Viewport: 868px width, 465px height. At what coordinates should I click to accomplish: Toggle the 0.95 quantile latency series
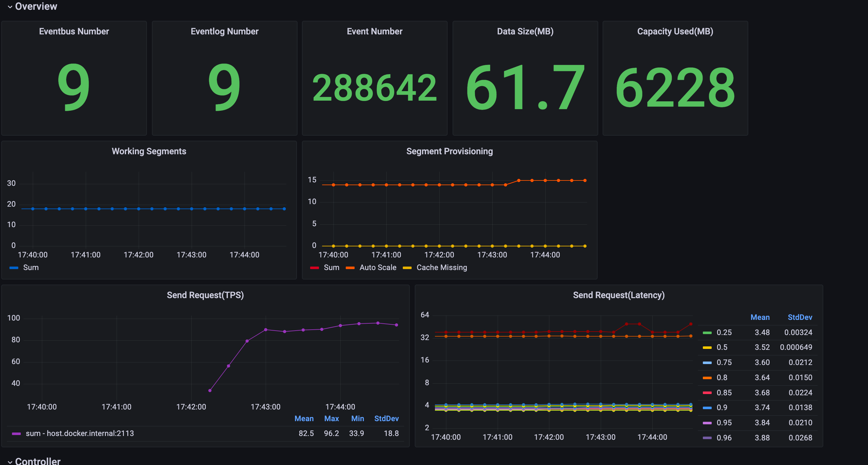tap(724, 423)
